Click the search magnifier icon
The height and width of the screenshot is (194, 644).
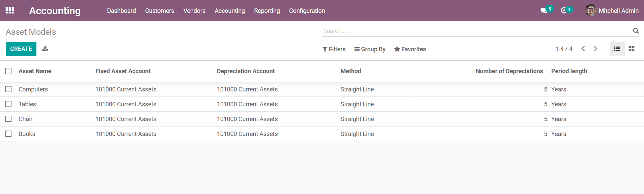click(x=636, y=31)
